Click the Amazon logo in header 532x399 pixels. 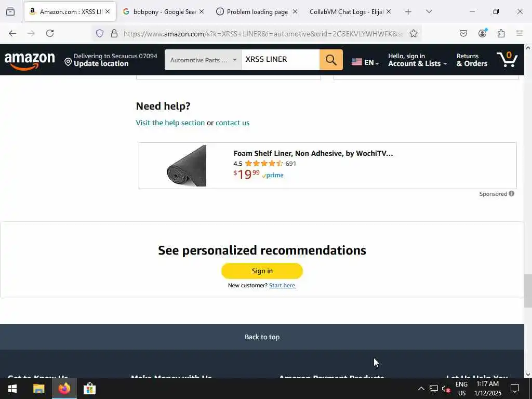[30, 61]
